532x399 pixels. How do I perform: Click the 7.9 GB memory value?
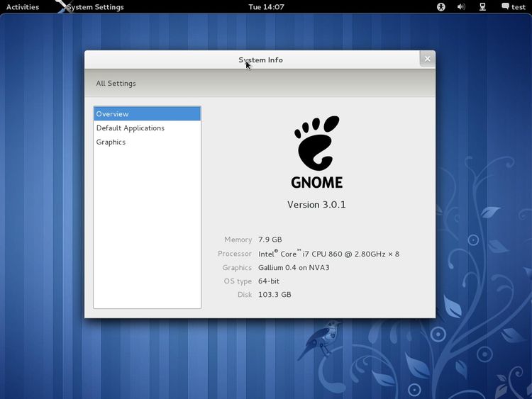click(x=270, y=240)
